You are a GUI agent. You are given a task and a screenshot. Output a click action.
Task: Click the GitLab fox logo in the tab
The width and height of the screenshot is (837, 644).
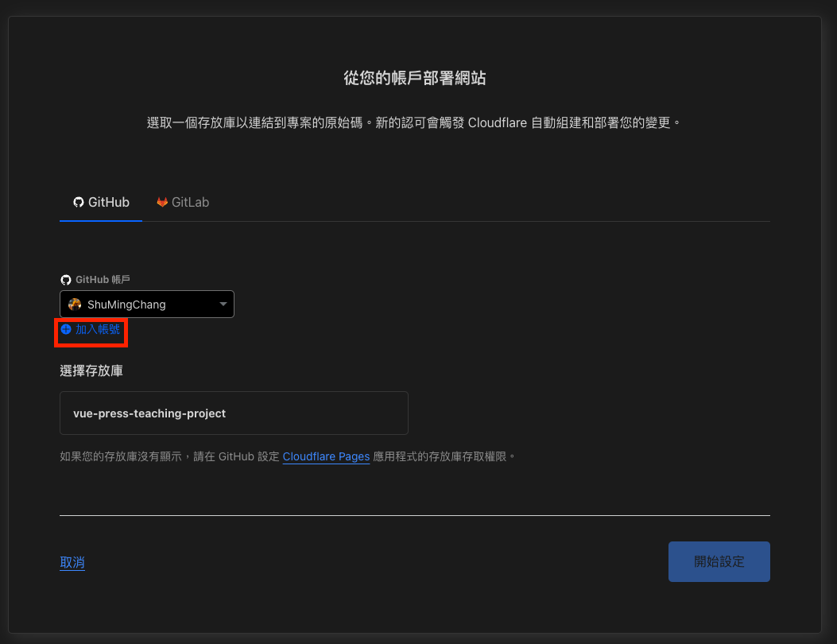click(x=162, y=202)
